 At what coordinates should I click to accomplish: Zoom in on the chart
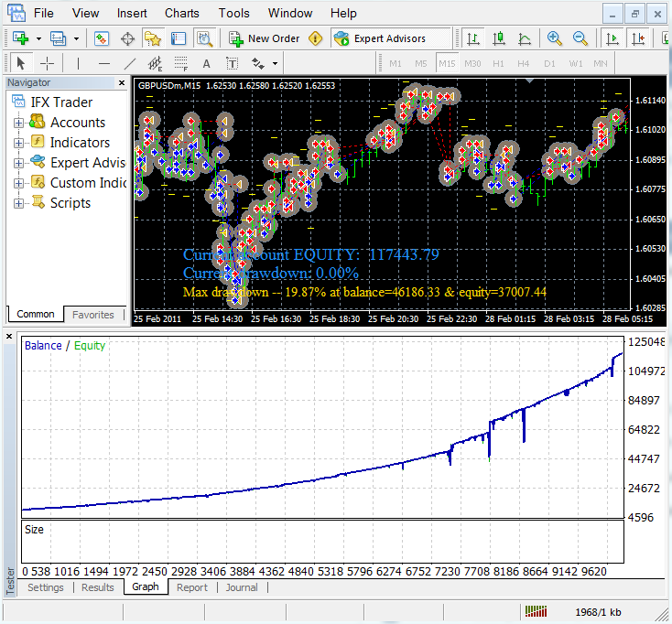click(555, 38)
